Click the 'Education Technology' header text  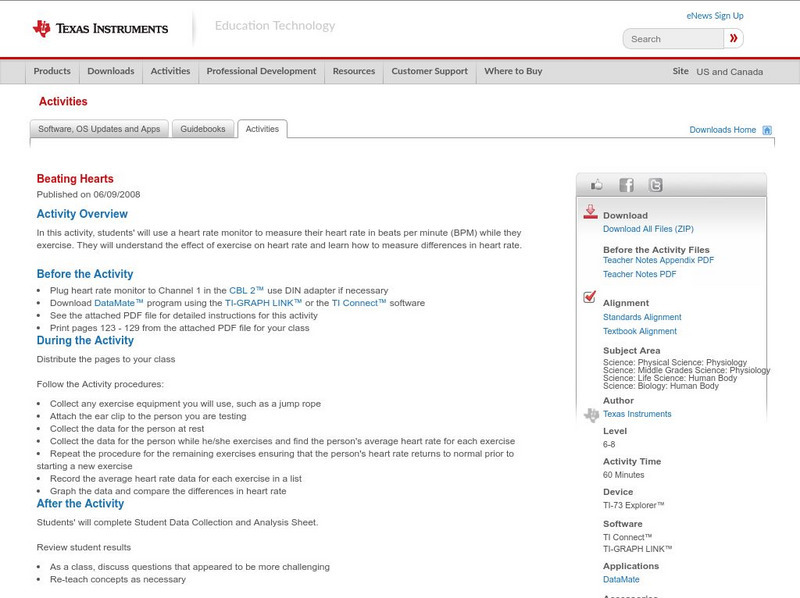pos(275,26)
